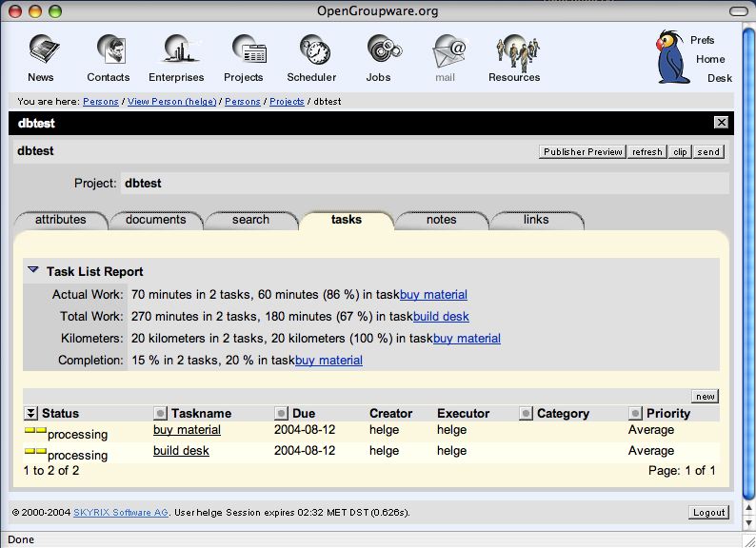Click the Creator column header
The width and height of the screenshot is (756, 548).
[x=390, y=414]
